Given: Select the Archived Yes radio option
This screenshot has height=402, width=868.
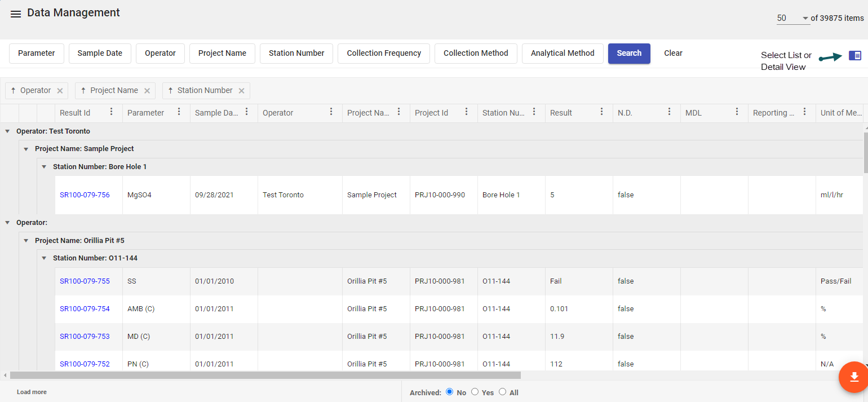Looking at the screenshot, I should pos(475,392).
